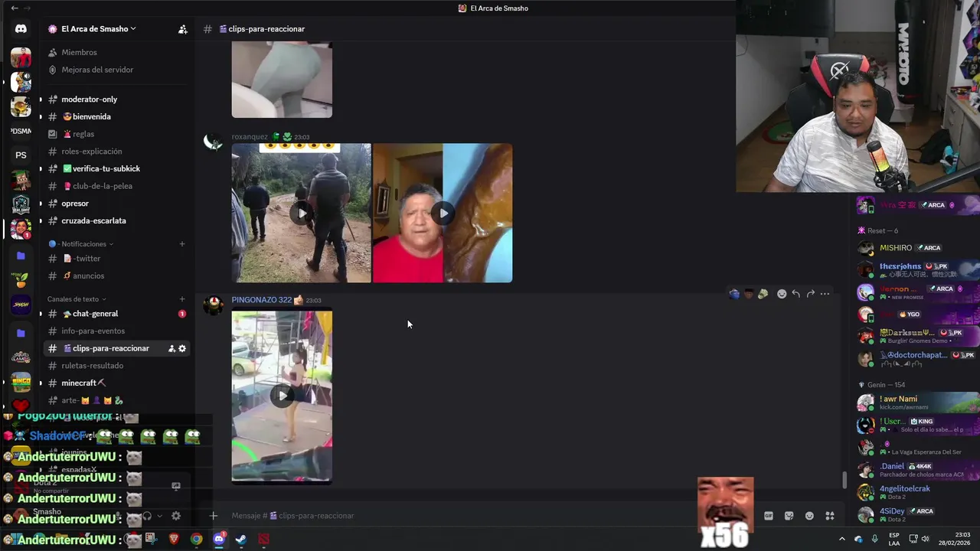Open Brave browser from the taskbar

click(x=174, y=539)
